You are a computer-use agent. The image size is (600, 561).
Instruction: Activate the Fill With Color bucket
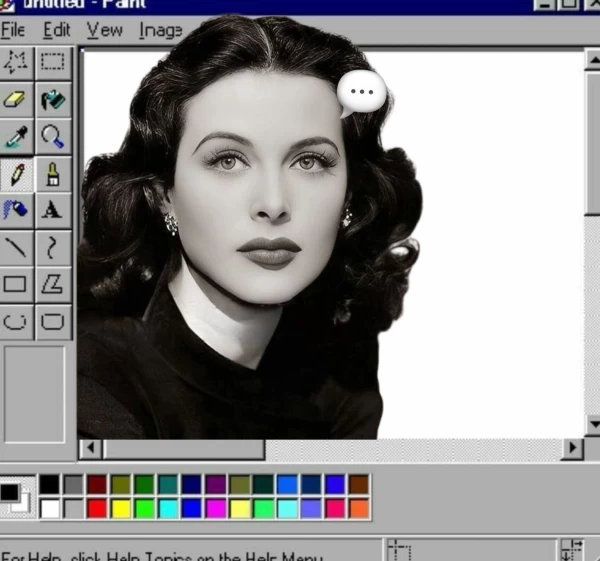53,99
